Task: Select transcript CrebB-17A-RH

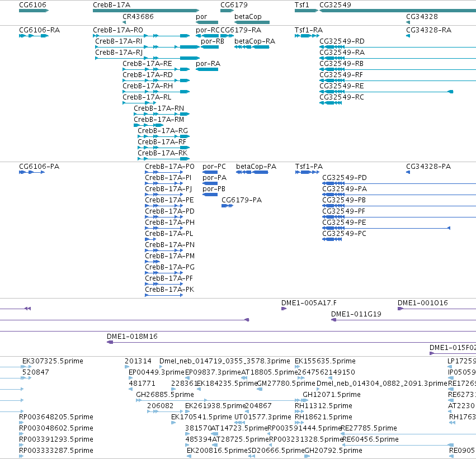Action: (x=156, y=92)
